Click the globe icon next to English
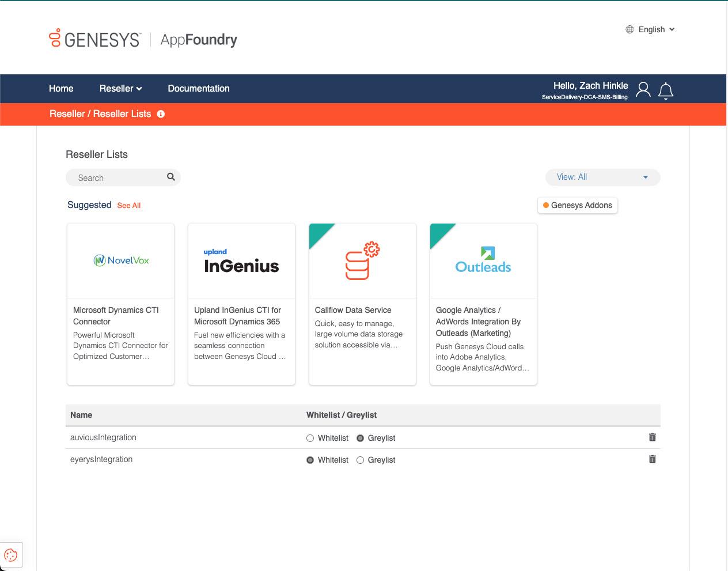Image resolution: width=728 pixels, height=571 pixels. tap(630, 29)
